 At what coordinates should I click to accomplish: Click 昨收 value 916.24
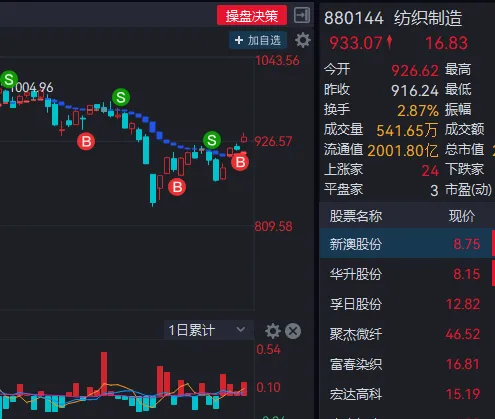point(415,90)
